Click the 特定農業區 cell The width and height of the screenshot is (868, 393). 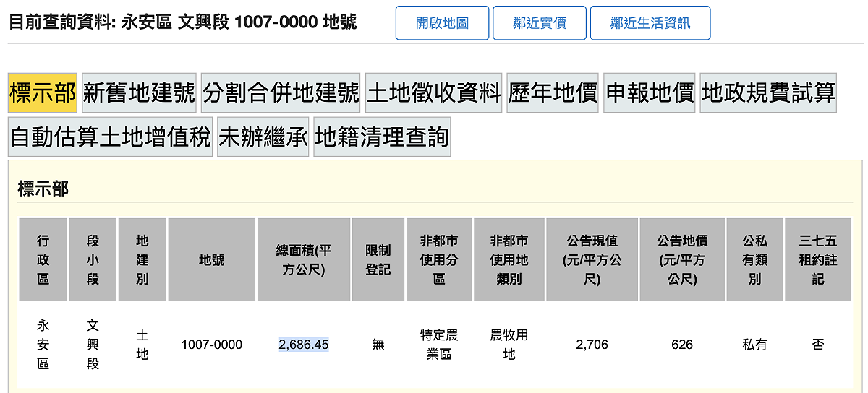click(x=439, y=345)
